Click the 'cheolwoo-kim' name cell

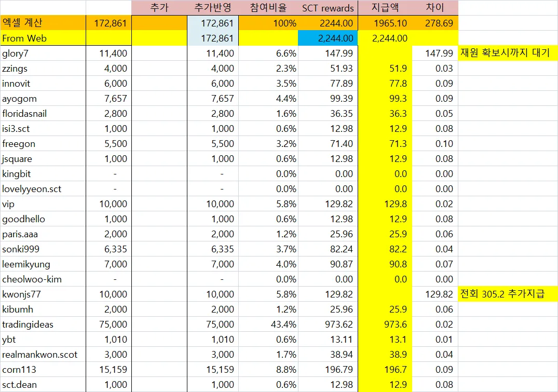43,279
